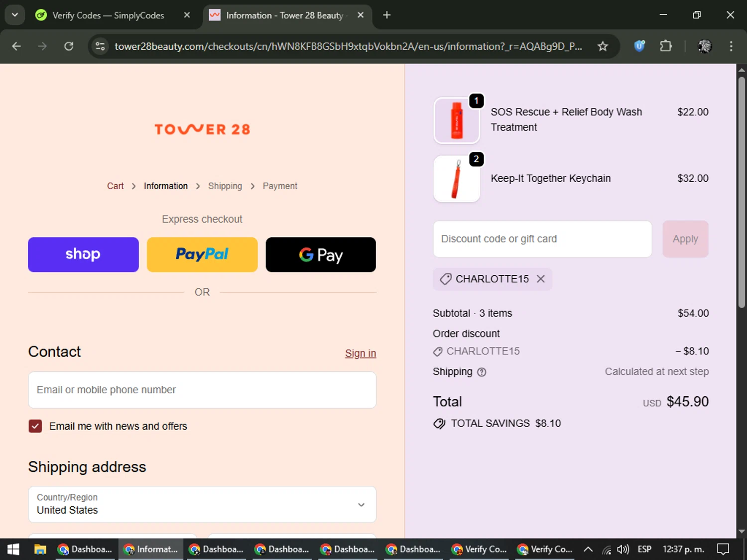Close the Tower 28 Beauty tab
Image resolution: width=747 pixels, height=560 pixels.
(361, 15)
